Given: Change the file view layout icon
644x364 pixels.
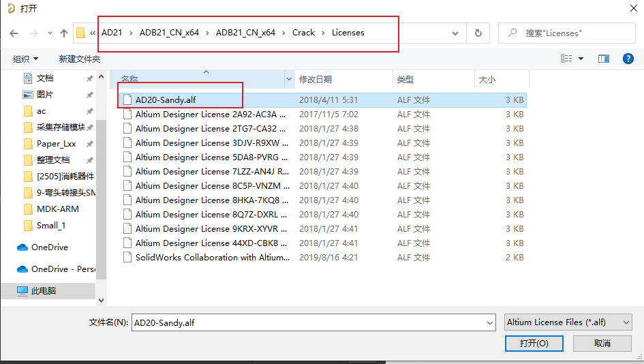Looking at the screenshot, I should click(566, 59).
